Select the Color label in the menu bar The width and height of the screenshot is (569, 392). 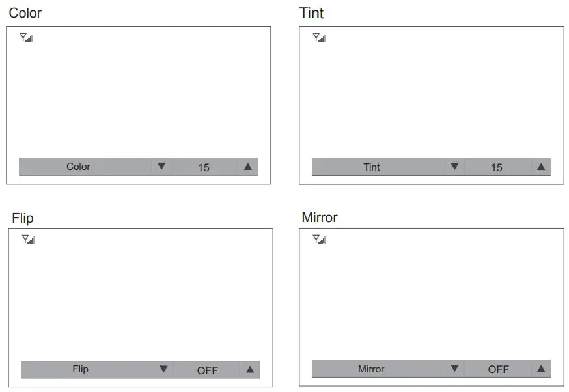coord(78,167)
